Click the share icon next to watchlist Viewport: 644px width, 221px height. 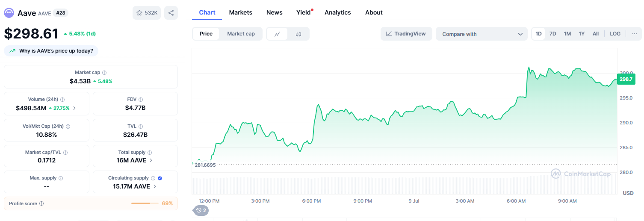[171, 13]
